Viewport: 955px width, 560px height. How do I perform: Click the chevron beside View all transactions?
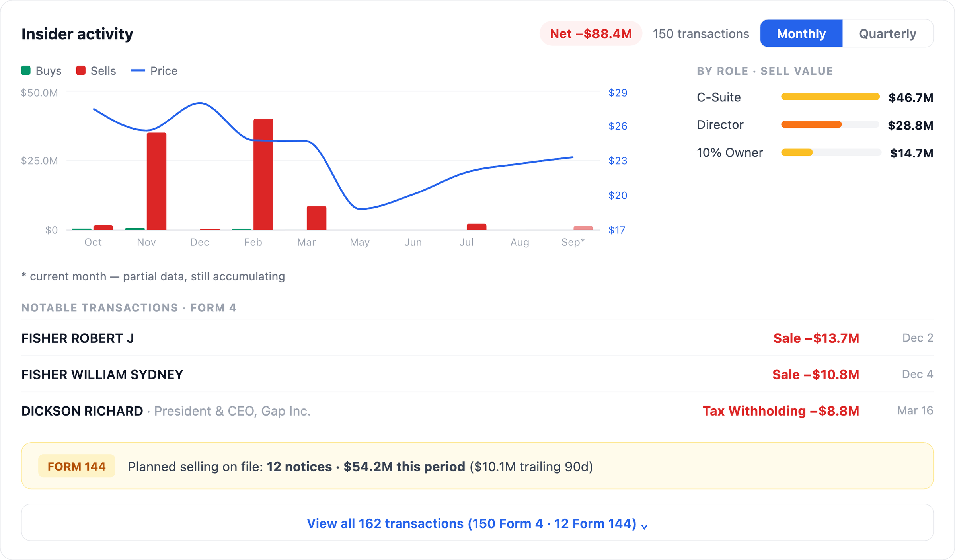(x=644, y=527)
